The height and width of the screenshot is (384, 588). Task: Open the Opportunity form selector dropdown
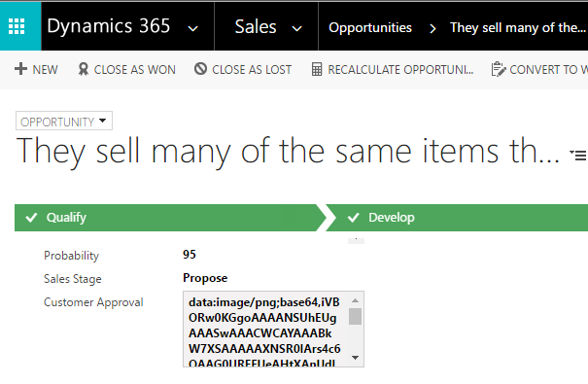tap(64, 122)
